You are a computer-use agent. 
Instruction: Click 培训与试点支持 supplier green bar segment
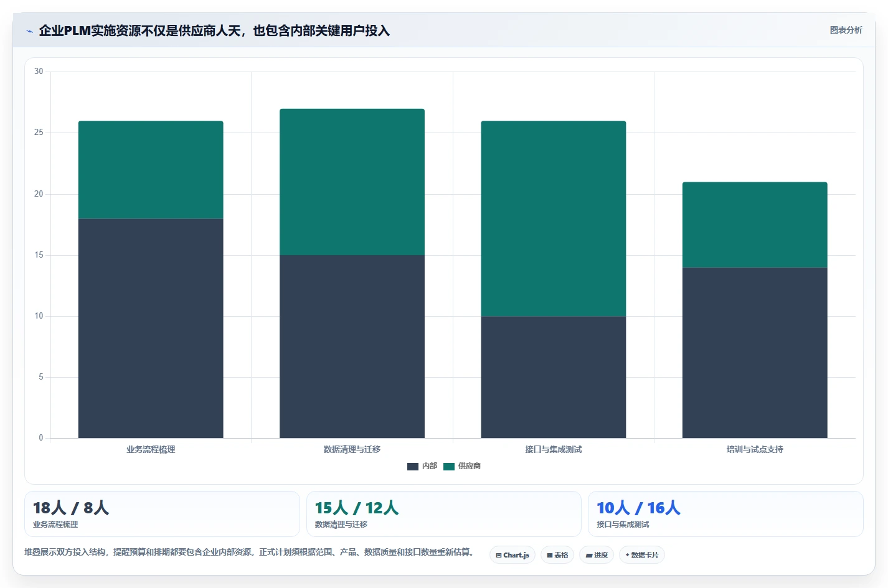755,225
